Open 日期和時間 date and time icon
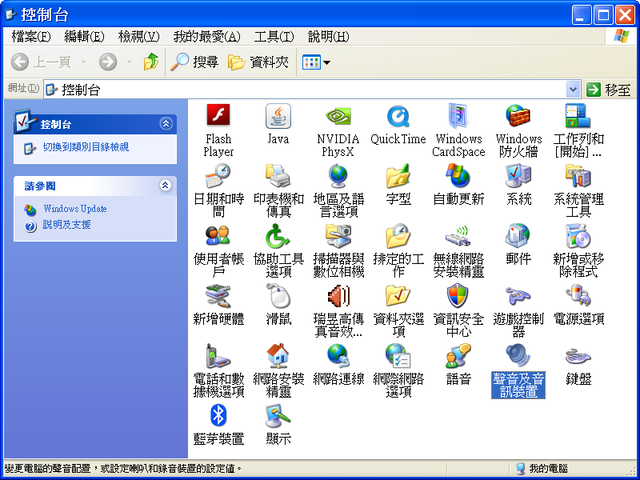Viewport: 640px width, 480px height. [x=218, y=176]
